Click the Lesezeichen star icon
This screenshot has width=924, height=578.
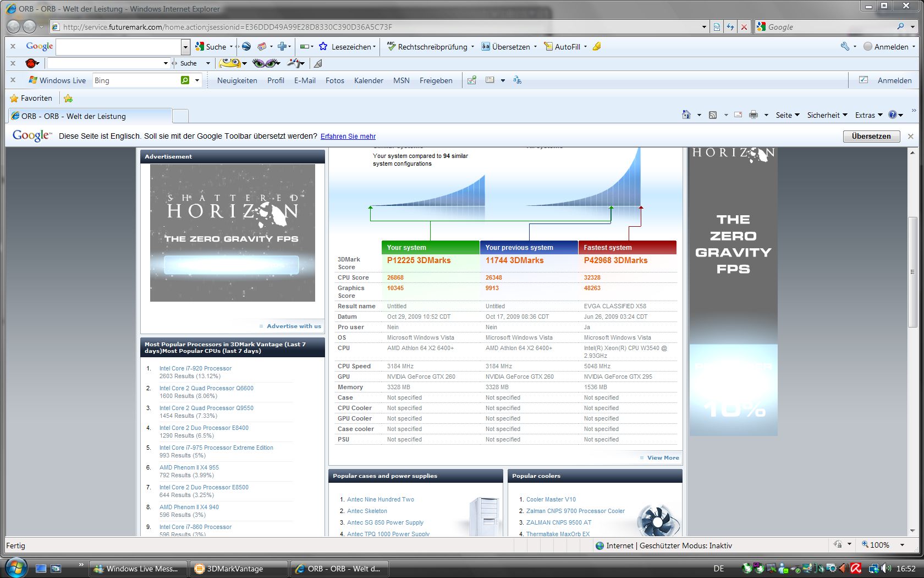[323, 47]
